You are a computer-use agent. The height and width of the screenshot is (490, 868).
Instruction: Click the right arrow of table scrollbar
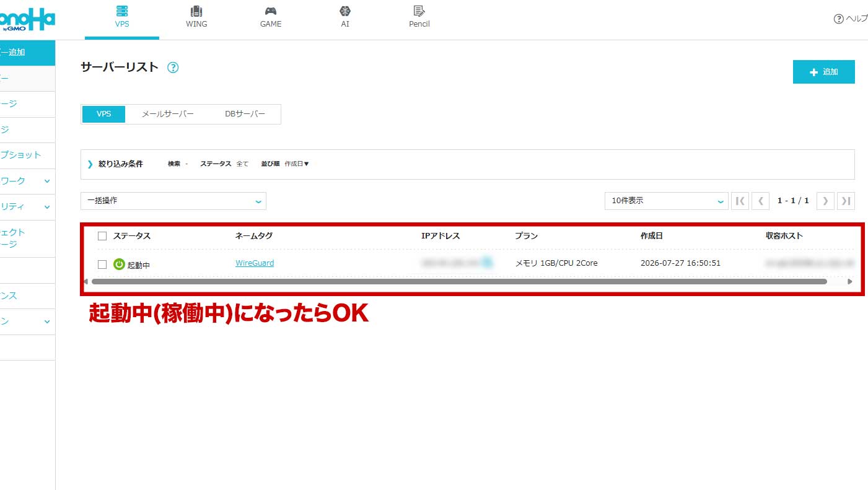(x=850, y=281)
